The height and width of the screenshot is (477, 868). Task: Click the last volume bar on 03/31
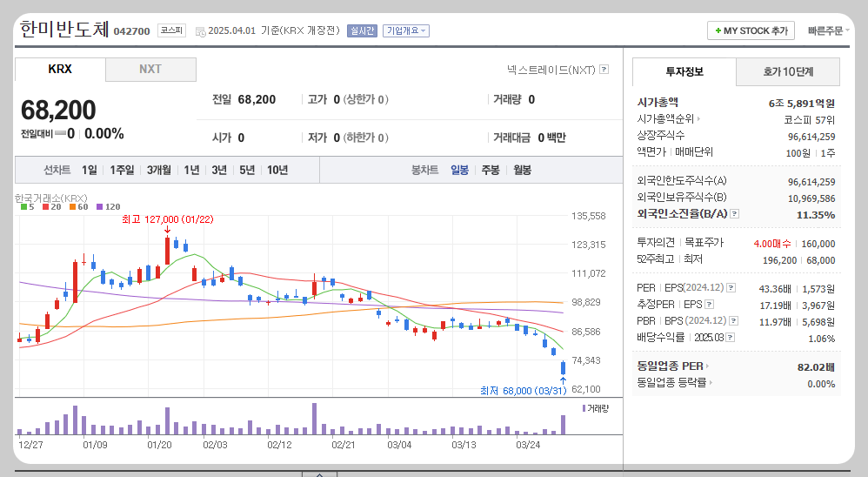pos(564,425)
